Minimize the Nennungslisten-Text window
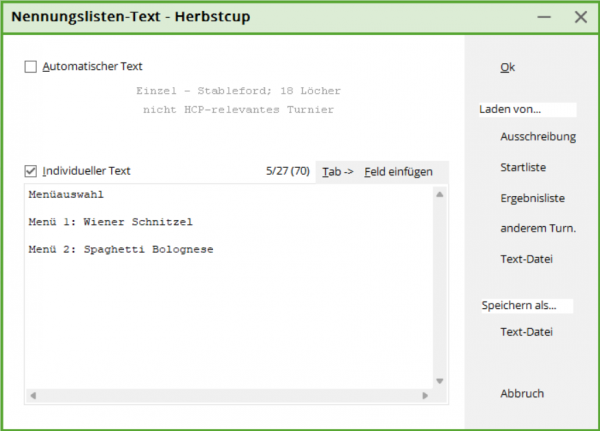Screen dimensions: 600x431 [x=544, y=17]
